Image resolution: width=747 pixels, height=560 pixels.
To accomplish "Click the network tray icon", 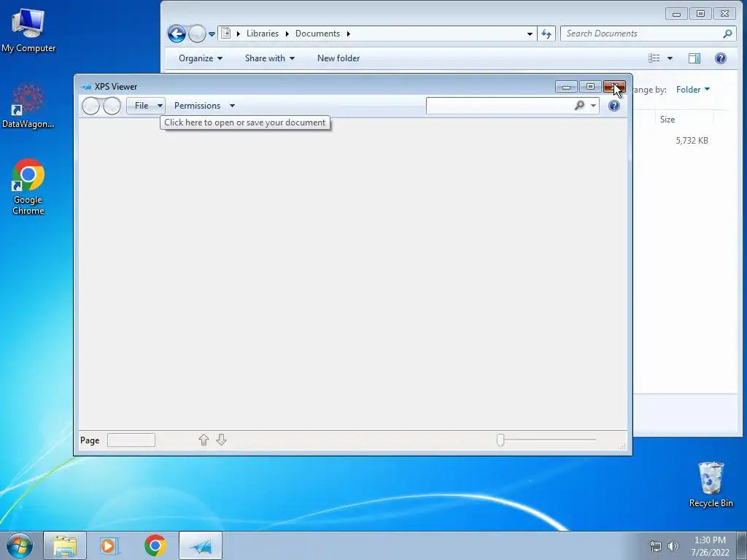I will (x=656, y=546).
